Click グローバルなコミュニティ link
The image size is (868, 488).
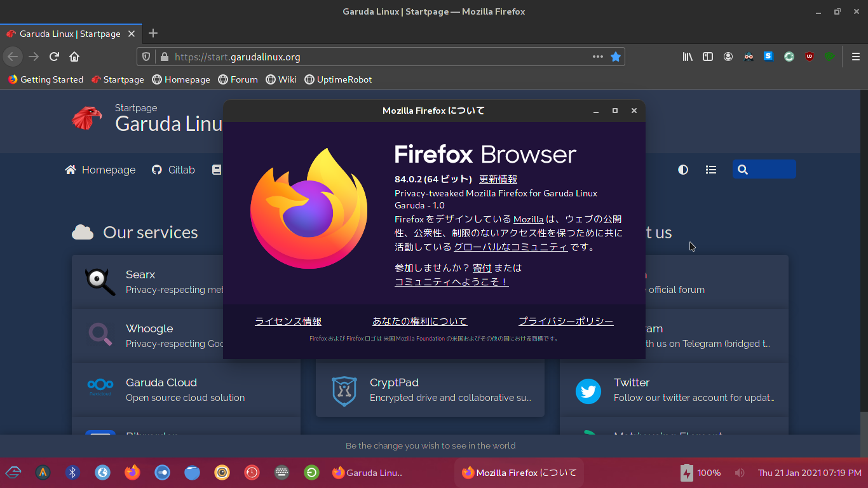coord(510,247)
